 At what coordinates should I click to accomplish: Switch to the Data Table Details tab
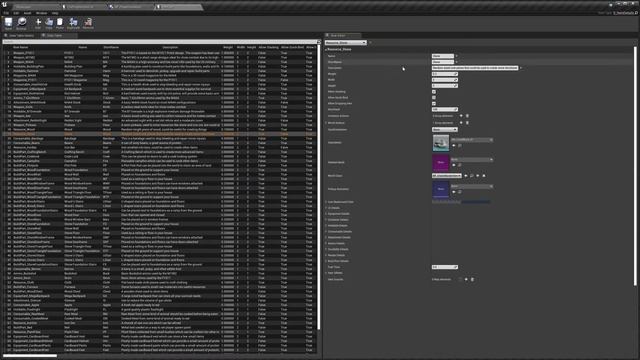tap(20, 36)
